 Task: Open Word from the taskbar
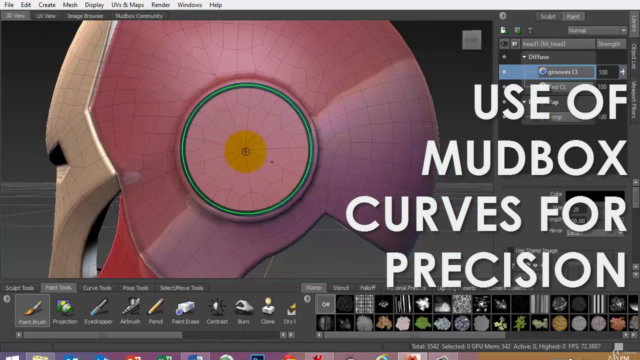(x=195, y=357)
